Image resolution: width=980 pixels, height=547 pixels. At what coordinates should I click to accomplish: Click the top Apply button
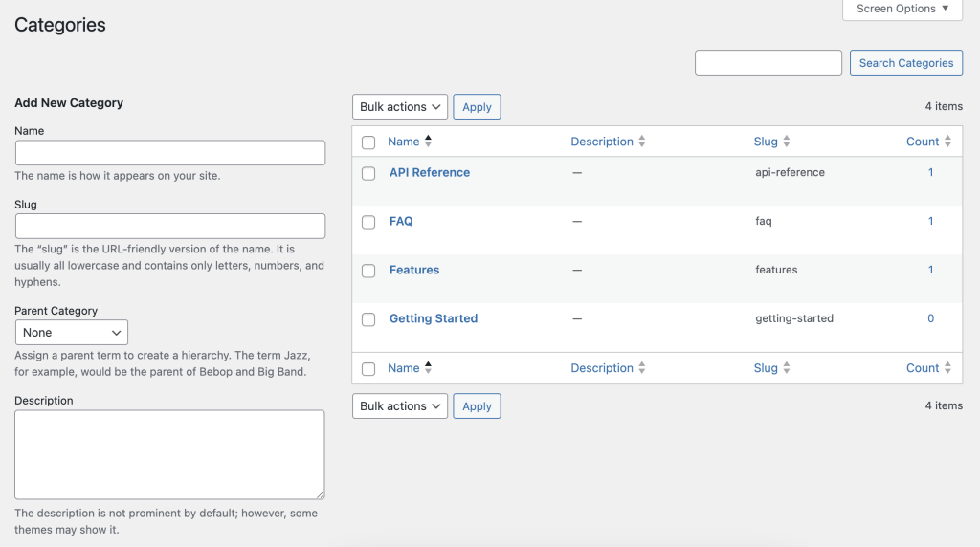pos(477,107)
